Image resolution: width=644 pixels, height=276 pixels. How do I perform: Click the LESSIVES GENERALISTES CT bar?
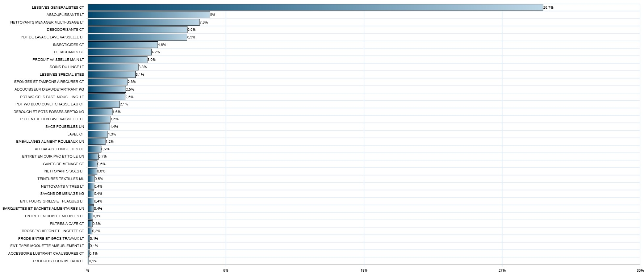click(x=315, y=7)
